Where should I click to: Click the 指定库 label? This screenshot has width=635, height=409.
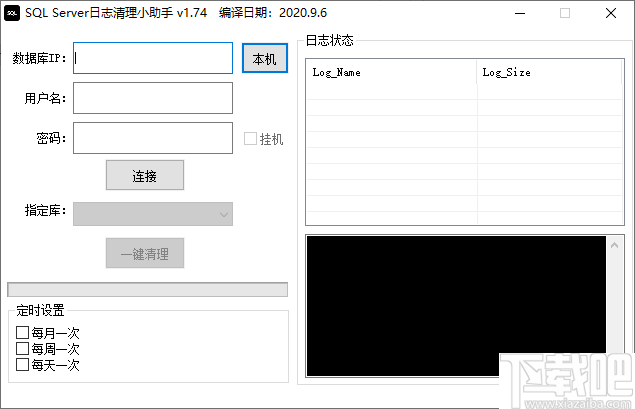point(45,210)
